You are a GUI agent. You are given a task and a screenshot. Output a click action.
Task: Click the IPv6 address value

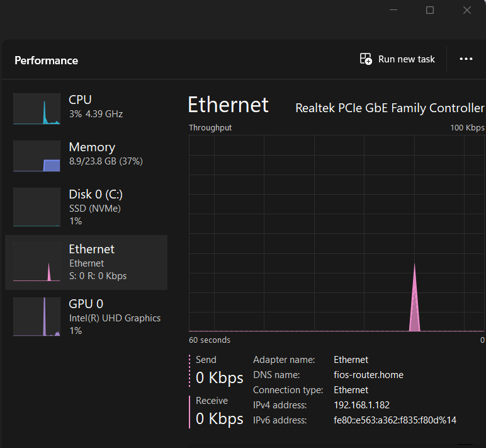click(x=395, y=420)
